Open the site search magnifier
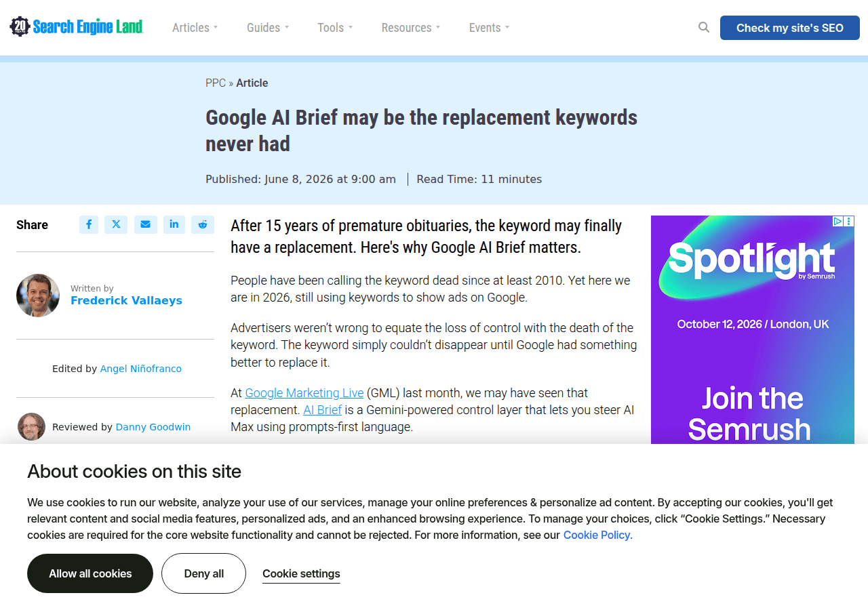This screenshot has width=868, height=610. (x=704, y=28)
